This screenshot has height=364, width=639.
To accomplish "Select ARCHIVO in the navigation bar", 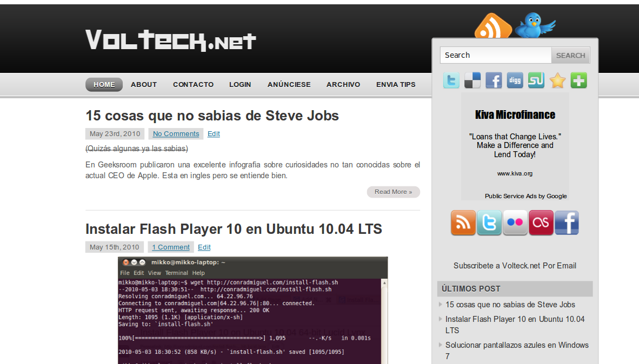I will tap(343, 85).
